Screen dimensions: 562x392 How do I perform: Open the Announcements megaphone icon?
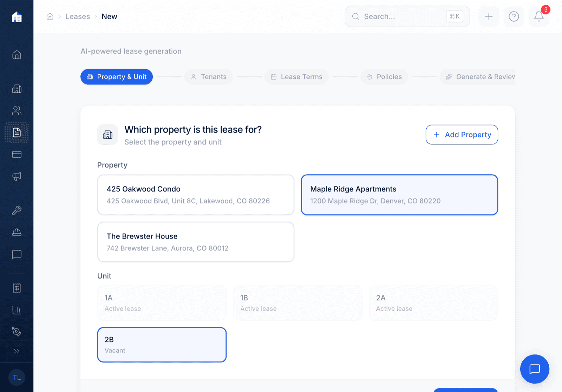pos(17,176)
